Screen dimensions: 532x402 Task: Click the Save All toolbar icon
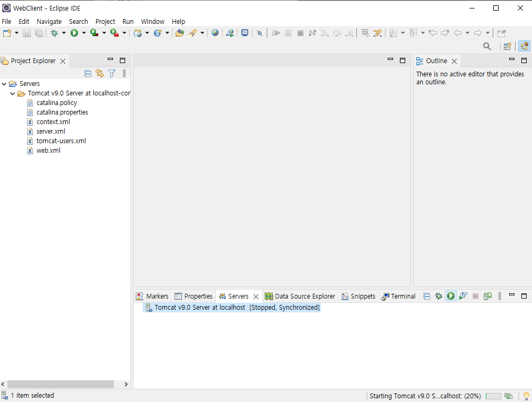[x=39, y=33]
